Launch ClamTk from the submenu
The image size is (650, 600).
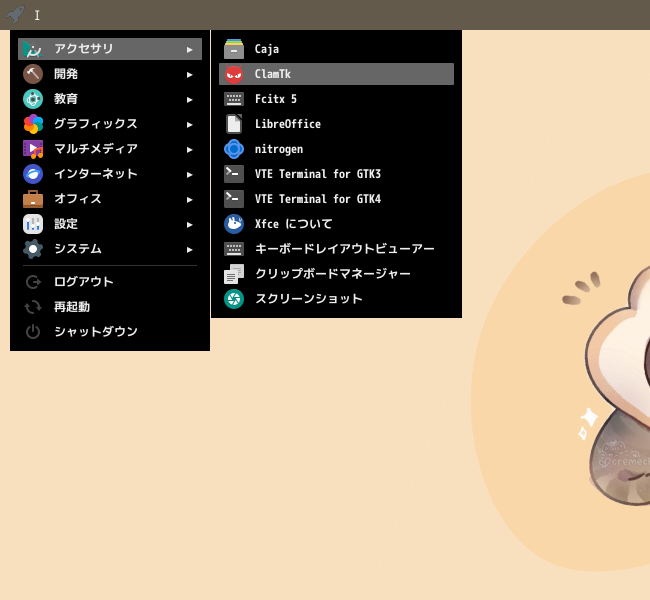336,74
